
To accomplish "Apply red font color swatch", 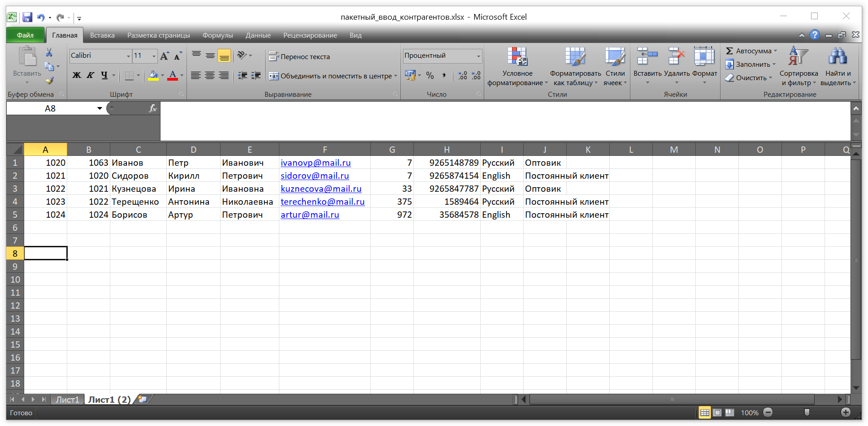I will point(173,76).
